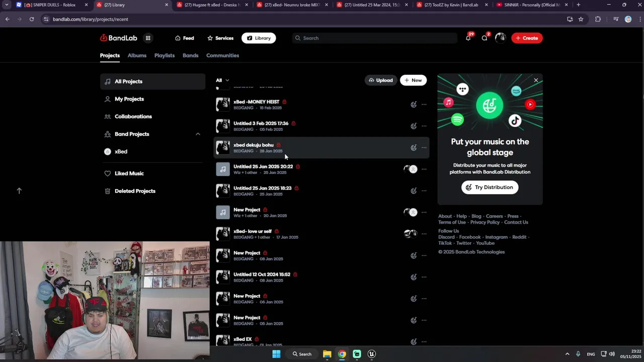Click the Windows taskbar Search box
The image size is (644, 362).
point(302,354)
